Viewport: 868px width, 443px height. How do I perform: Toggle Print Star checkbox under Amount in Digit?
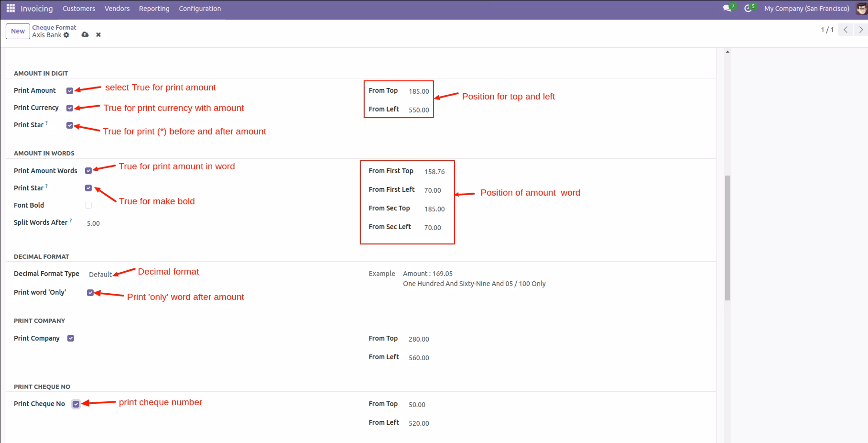click(x=70, y=125)
